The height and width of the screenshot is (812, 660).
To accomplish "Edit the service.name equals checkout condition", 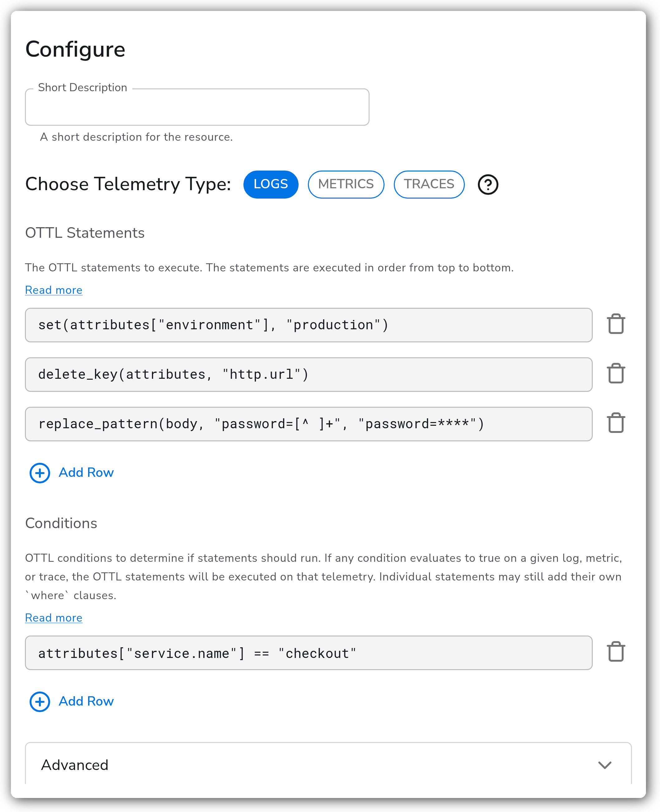I will (308, 653).
